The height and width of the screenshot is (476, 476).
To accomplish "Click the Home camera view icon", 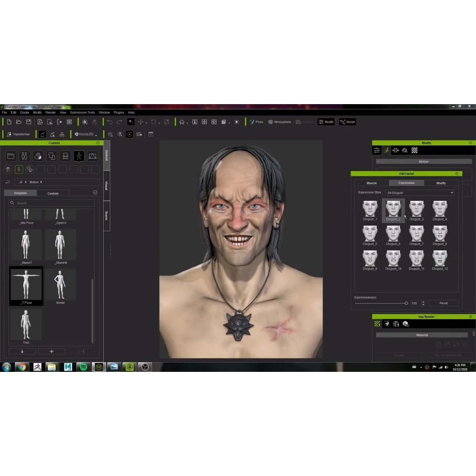I will [182, 122].
